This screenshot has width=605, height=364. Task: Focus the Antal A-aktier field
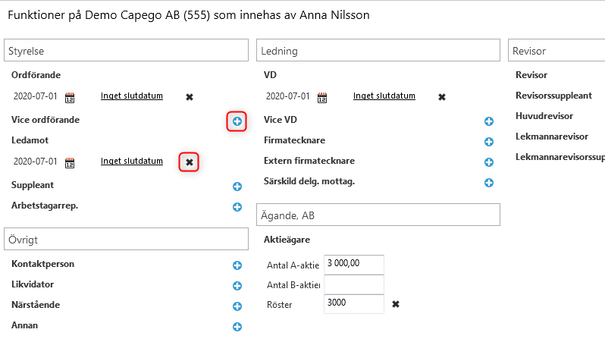(354, 265)
